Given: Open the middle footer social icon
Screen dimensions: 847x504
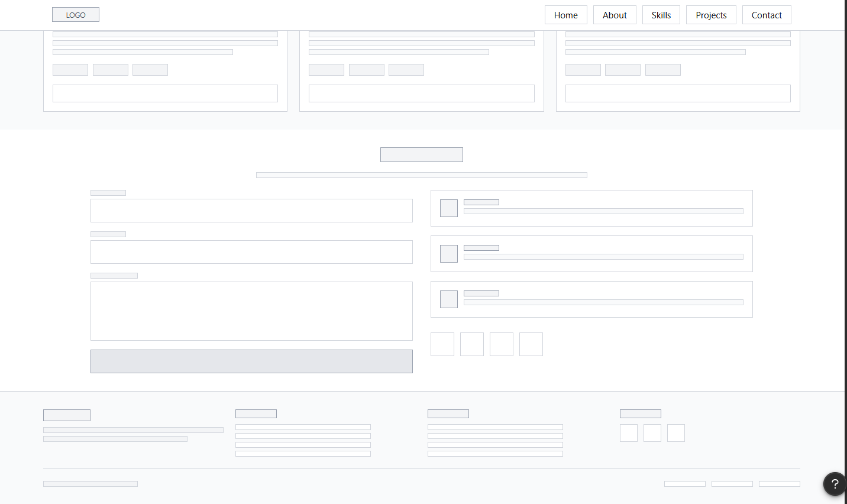Looking at the screenshot, I should click(652, 433).
